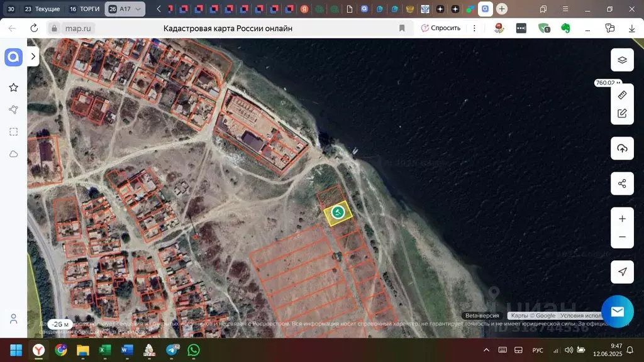644x362 pixels.
Task: Open the map layers panel
Action: (622, 60)
